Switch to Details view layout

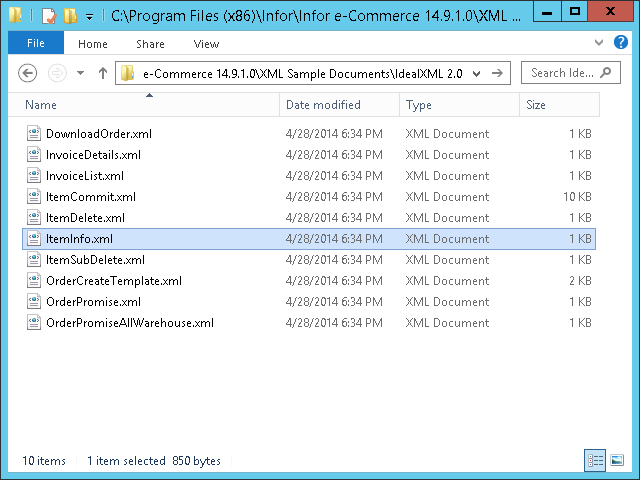pos(596,460)
